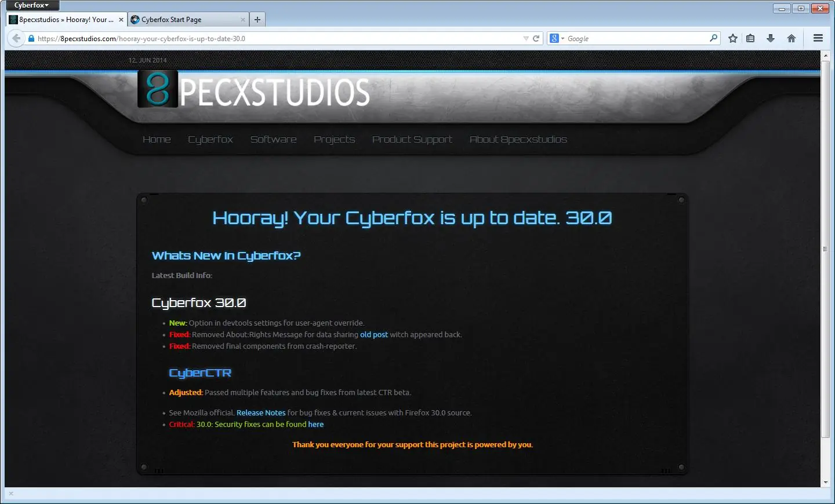Viewport: 835px width, 504px height.
Task: Open the Mozilla Release Notes link
Action: [261, 413]
